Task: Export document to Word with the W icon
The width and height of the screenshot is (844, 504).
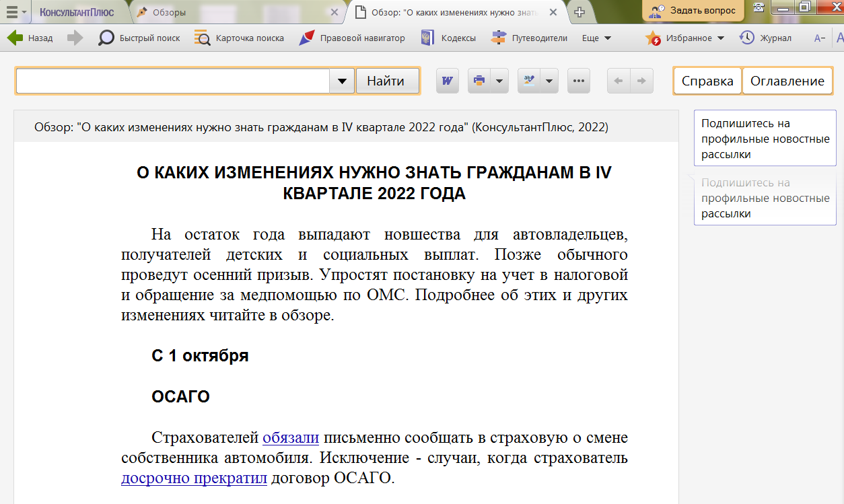Action: 447,81
